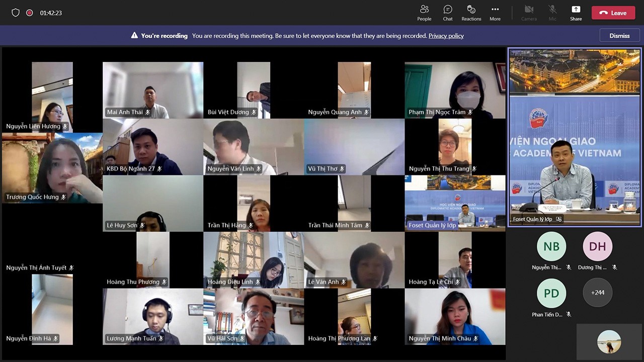Select the NB participant avatar
644x362 pixels.
click(x=551, y=246)
